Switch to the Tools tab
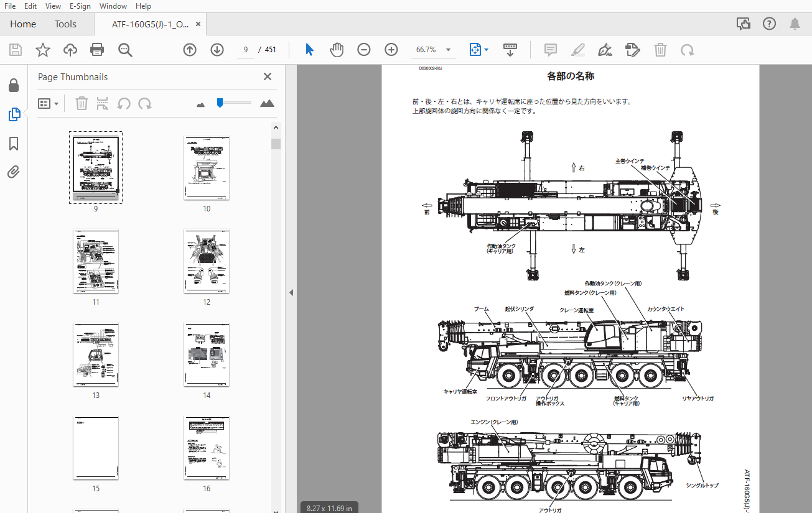The image size is (812, 513). click(x=65, y=24)
